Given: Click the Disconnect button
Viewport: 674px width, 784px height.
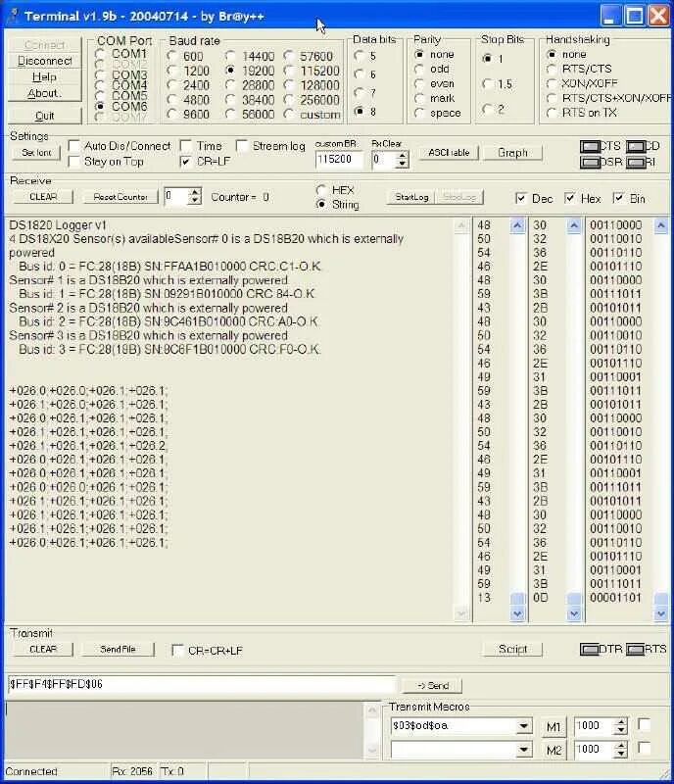Looking at the screenshot, I should tap(44, 61).
